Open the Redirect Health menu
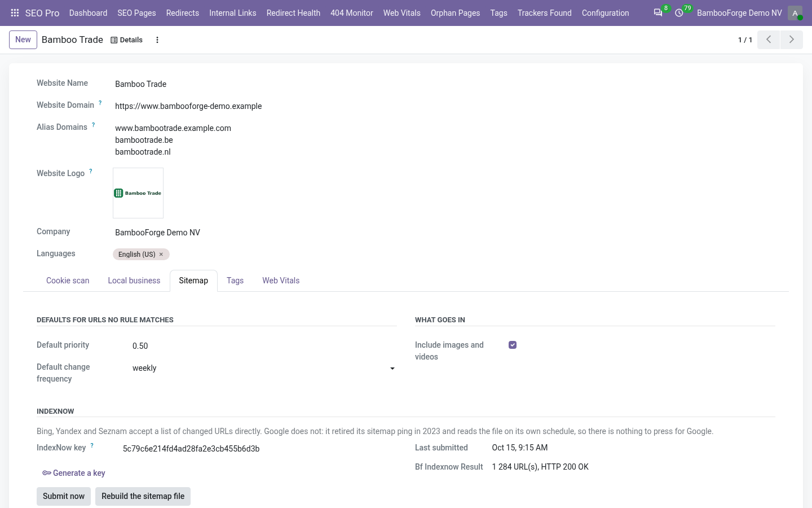 point(293,13)
